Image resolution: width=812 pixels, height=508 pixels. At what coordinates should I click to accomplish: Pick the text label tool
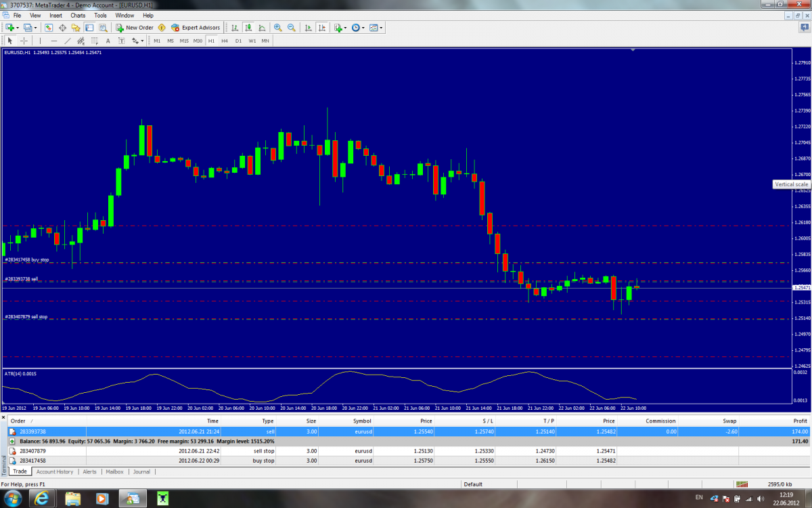coord(108,41)
